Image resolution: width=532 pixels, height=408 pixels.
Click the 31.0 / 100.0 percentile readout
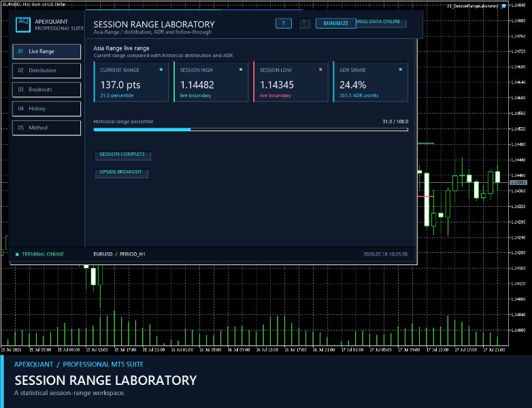tap(395, 122)
